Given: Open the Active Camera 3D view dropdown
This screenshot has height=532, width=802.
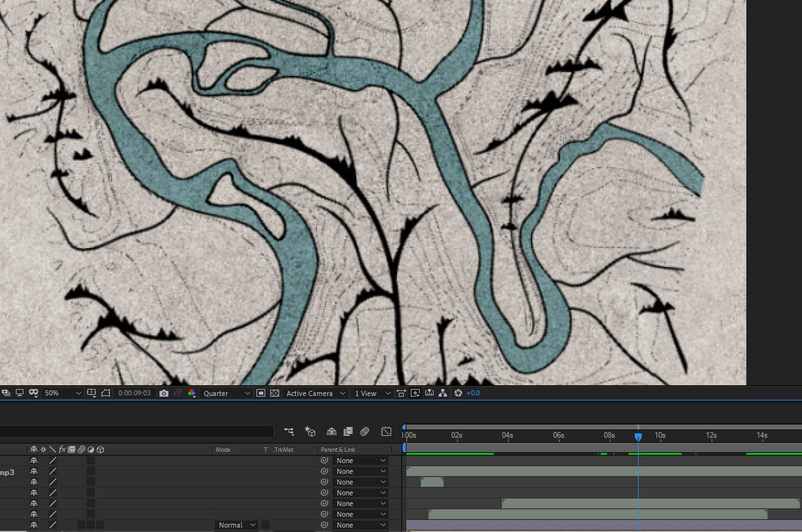Looking at the screenshot, I should coord(315,393).
